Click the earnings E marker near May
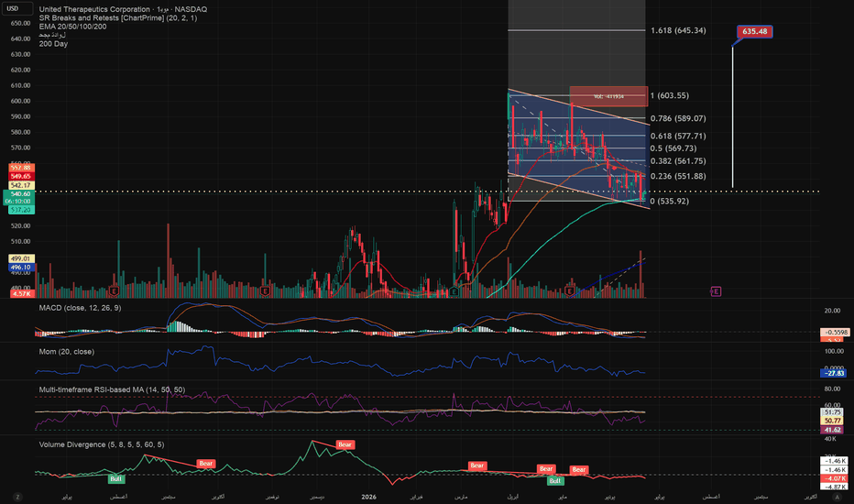854x504 pixels. coord(570,291)
